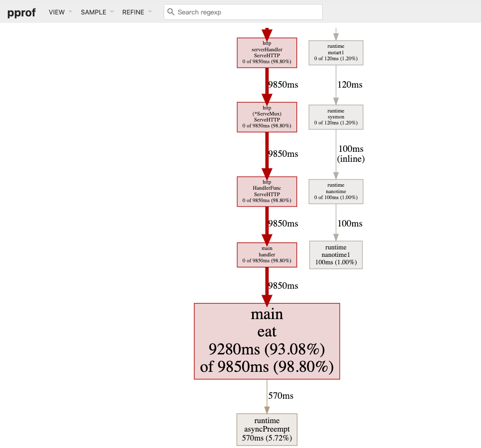
Task: Select the http serverHandler ServeHTTP node
Action: click(267, 53)
